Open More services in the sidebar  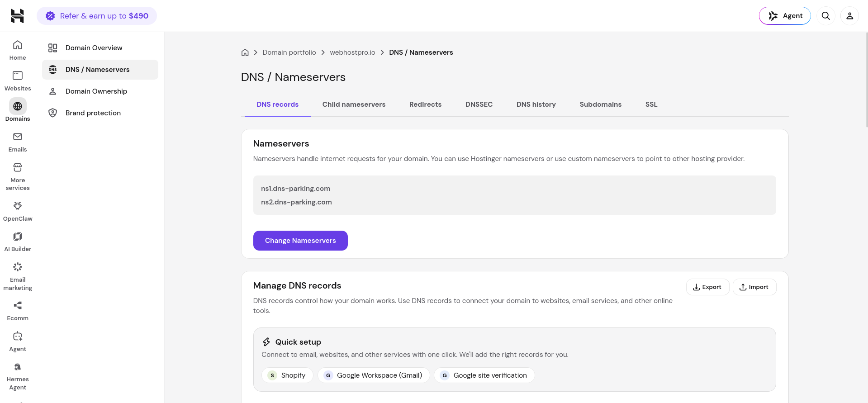[18, 176]
